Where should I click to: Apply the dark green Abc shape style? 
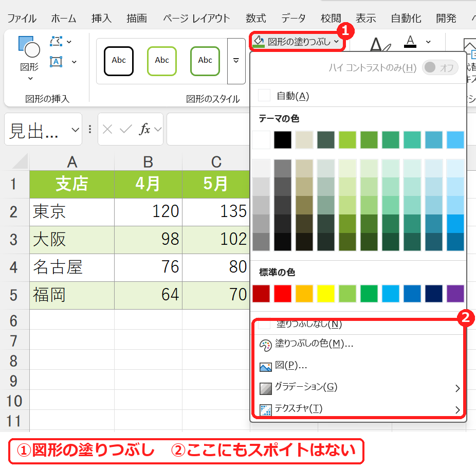coord(205,61)
